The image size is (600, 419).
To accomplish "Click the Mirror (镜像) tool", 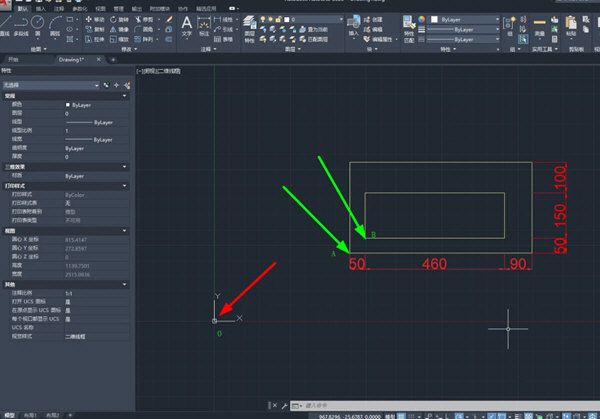I will [x=119, y=29].
